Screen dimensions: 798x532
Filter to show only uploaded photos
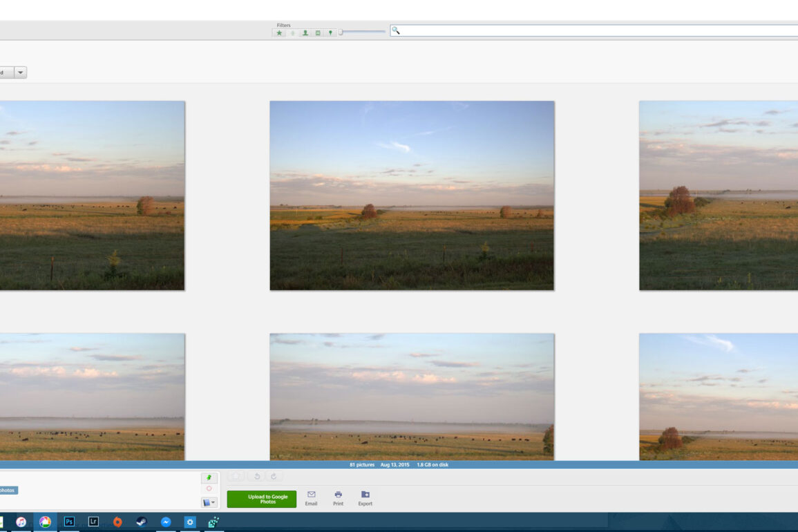point(292,32)
